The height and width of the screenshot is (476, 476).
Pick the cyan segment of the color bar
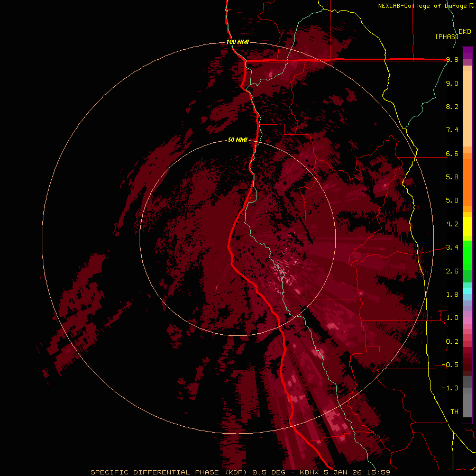pos(467,291)
